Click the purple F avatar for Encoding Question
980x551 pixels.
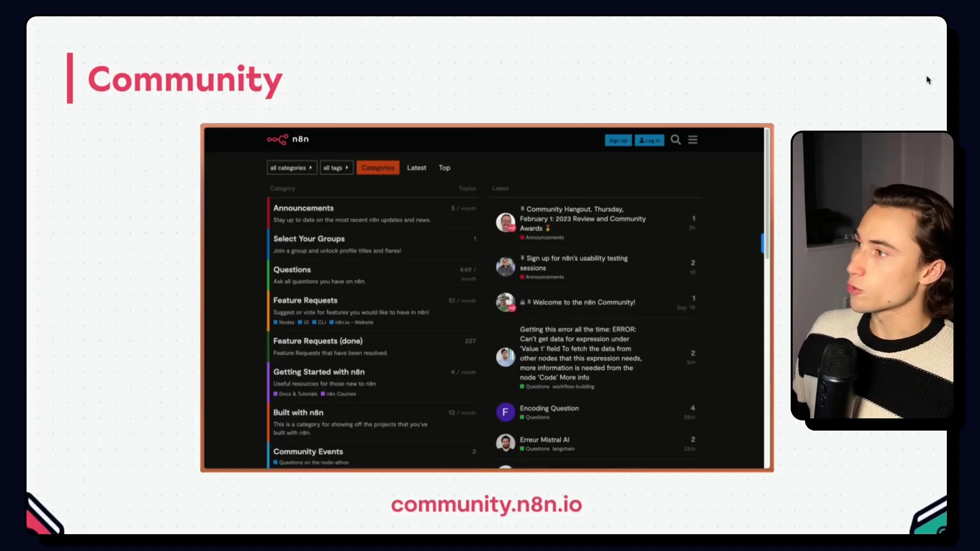[505, 412]
